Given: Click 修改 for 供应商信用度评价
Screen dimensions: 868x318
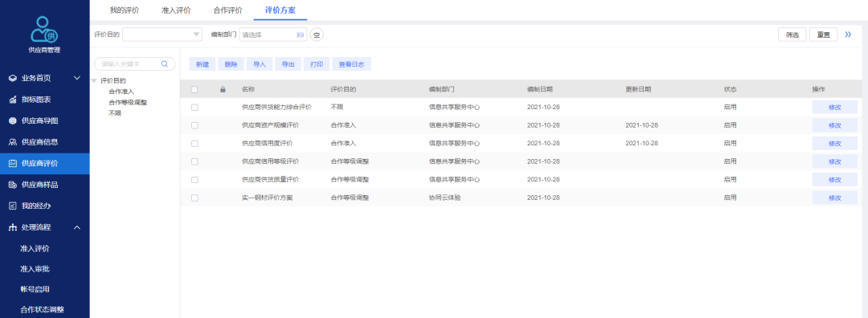Looking at the screenshot, I should click(835, 143).
